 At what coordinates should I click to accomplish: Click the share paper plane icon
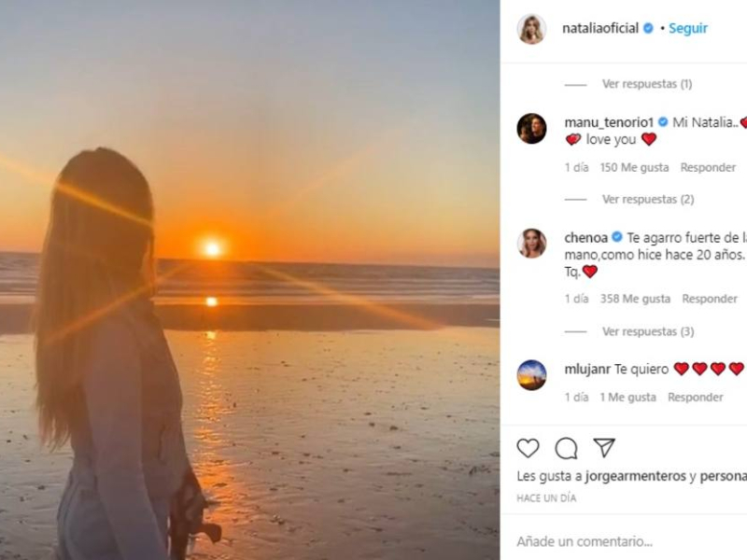(x=604, y=447)
